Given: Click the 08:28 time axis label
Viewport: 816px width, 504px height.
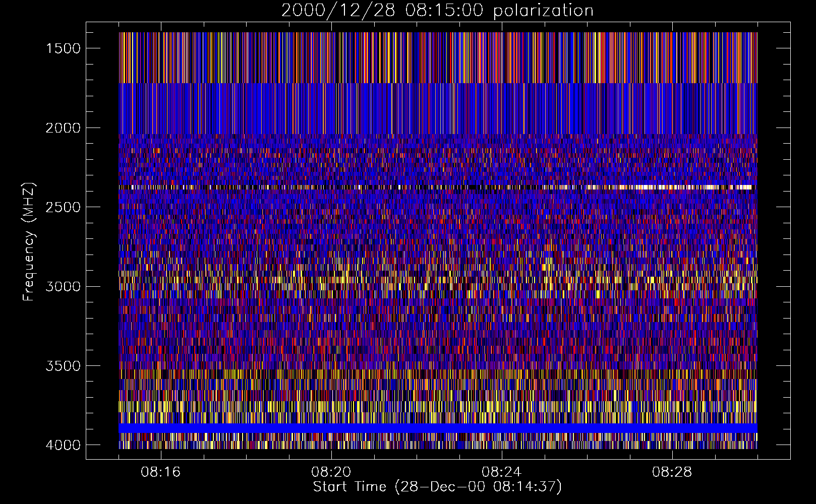Looking at the screenshot, I should 672,472.
